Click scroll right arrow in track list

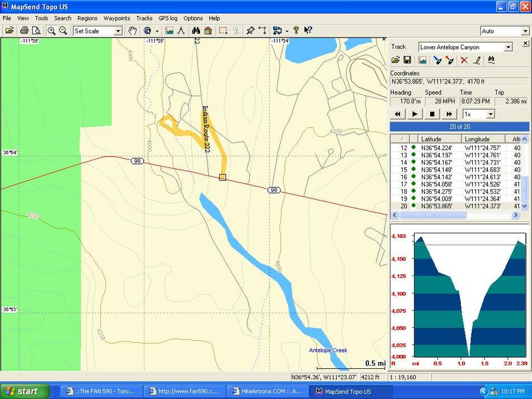(x=515, y=214)
